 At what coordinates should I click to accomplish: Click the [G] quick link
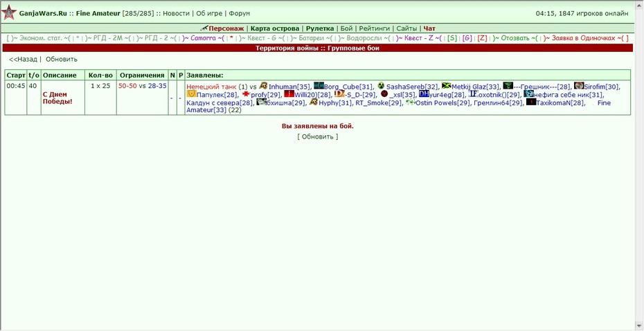(467, 38)
